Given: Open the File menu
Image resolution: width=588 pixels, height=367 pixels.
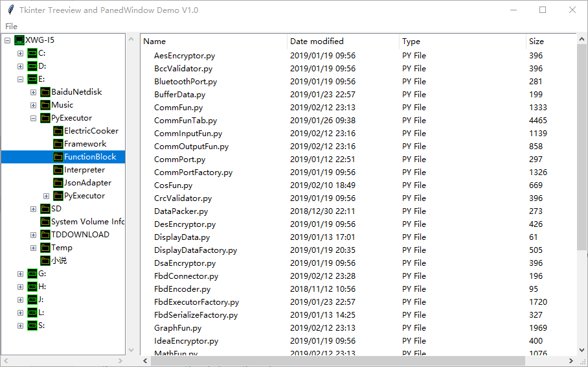Looking at the screenshot, I should tap(11, 27).
